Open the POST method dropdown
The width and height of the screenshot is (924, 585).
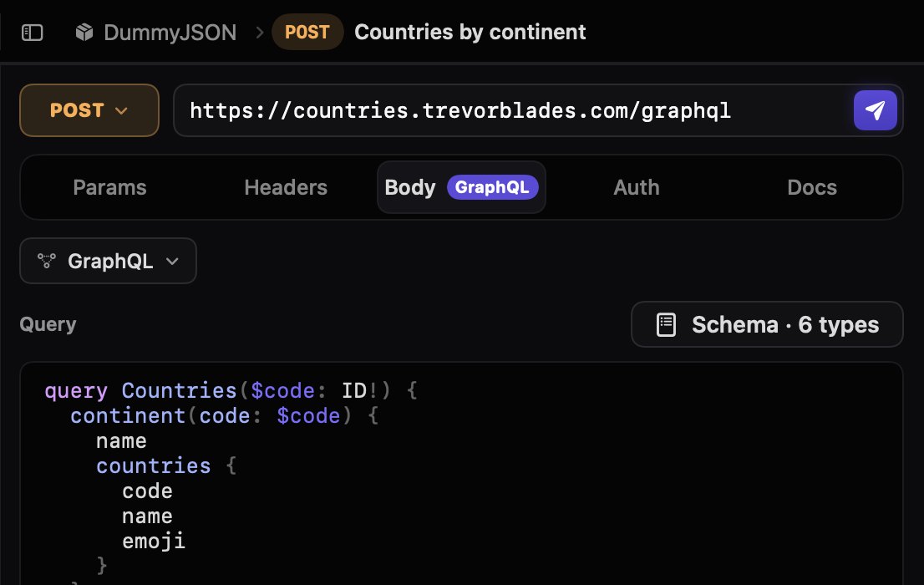[x=89, y=110]
